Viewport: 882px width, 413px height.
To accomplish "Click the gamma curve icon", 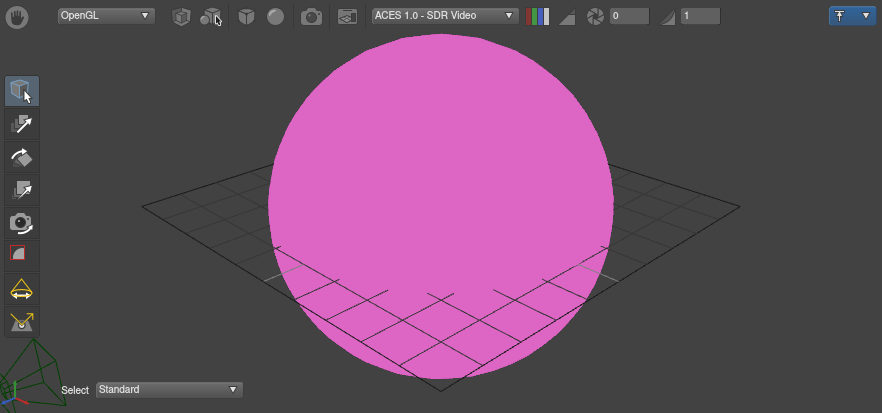I will click(x=667, y=17).
